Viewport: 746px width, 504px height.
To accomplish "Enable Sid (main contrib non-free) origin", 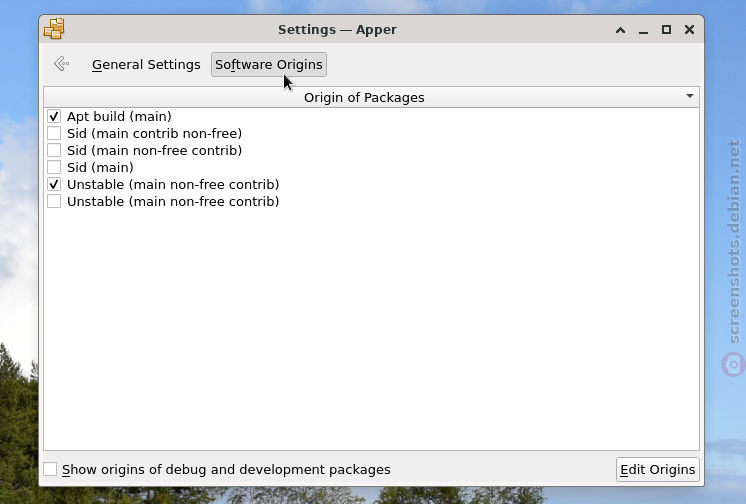I will (x=54, y=133).
